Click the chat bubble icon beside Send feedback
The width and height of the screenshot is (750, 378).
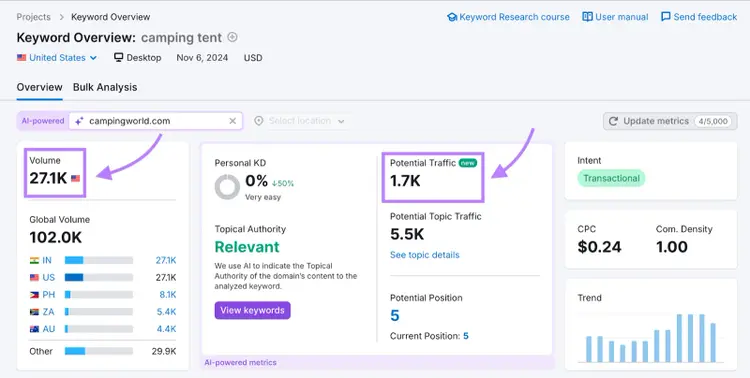pyautogui.click(x=665, y=17)
